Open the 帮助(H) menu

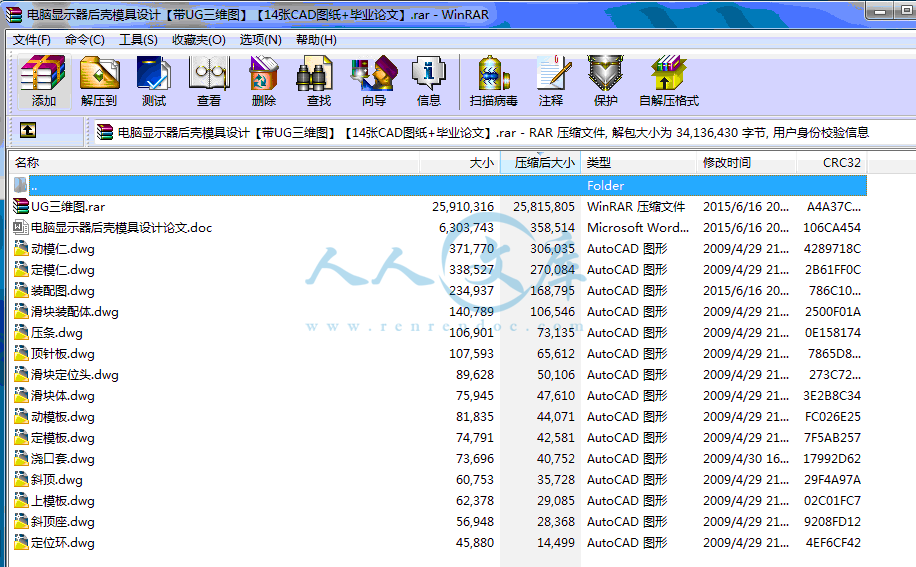pyautogui.click(x=316, y=40)
